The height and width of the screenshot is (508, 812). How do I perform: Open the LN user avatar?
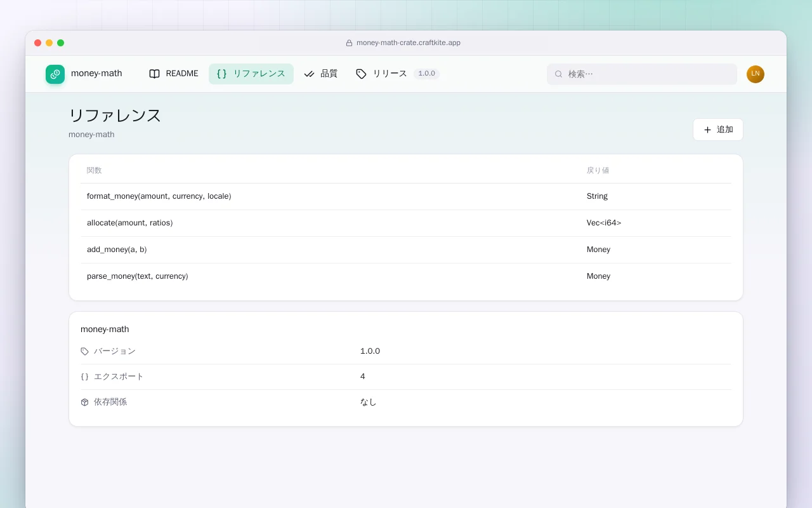[756, 74]
